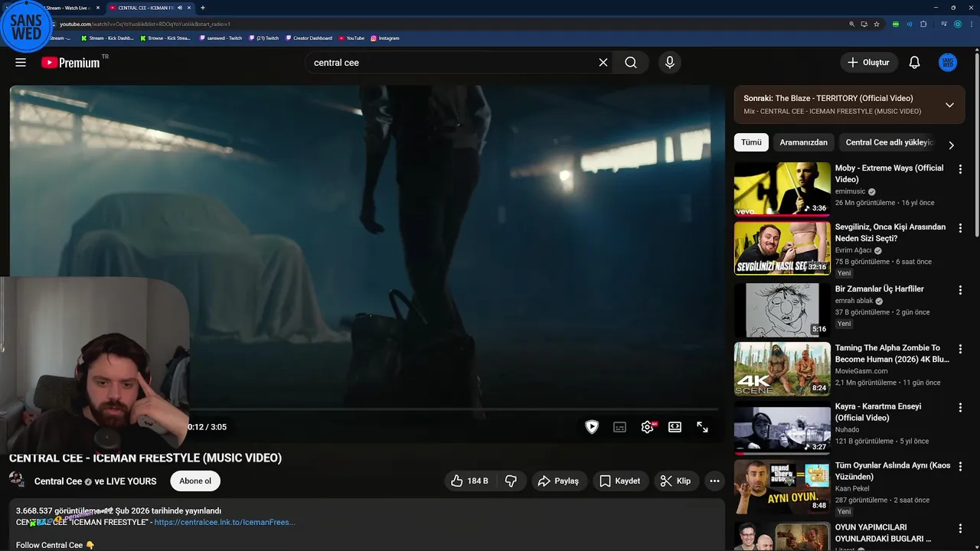This screenshot has width=980, height=551.
Task: Seek using the video progress bar
Action: [453, 409]
